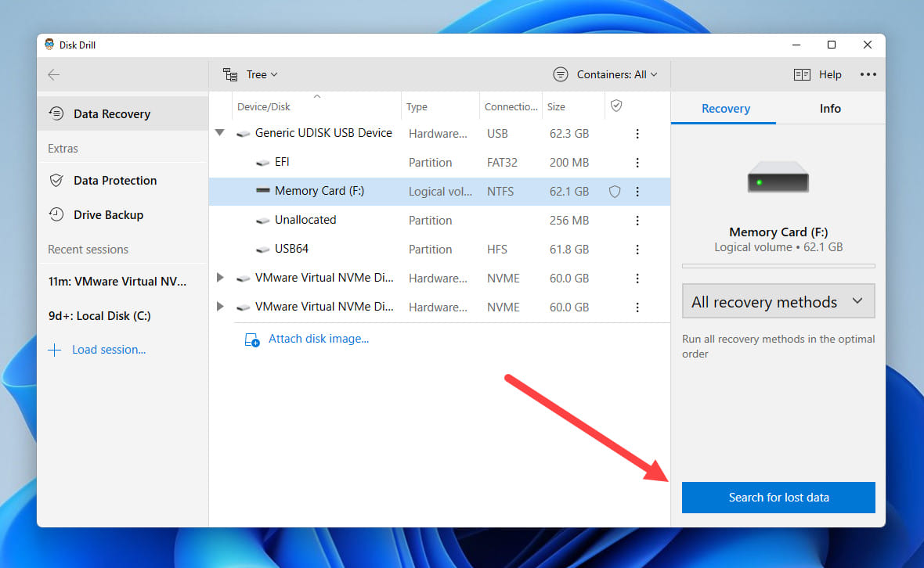Close the Disk Drill window
924x568 pixels.
click(x=868, y=45)
